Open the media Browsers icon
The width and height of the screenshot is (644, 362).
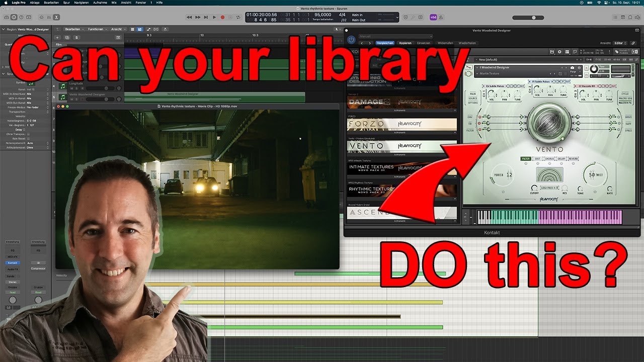(x=637, y=17)
